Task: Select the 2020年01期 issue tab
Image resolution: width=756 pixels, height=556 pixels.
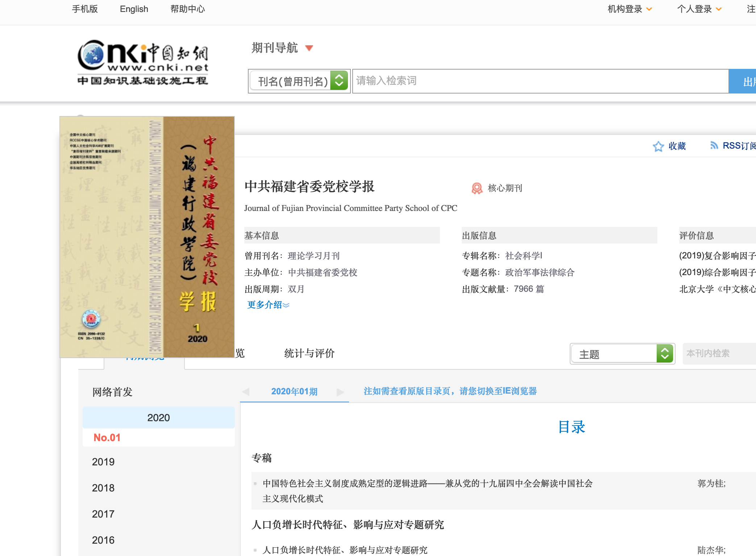Action: [294, 391]
